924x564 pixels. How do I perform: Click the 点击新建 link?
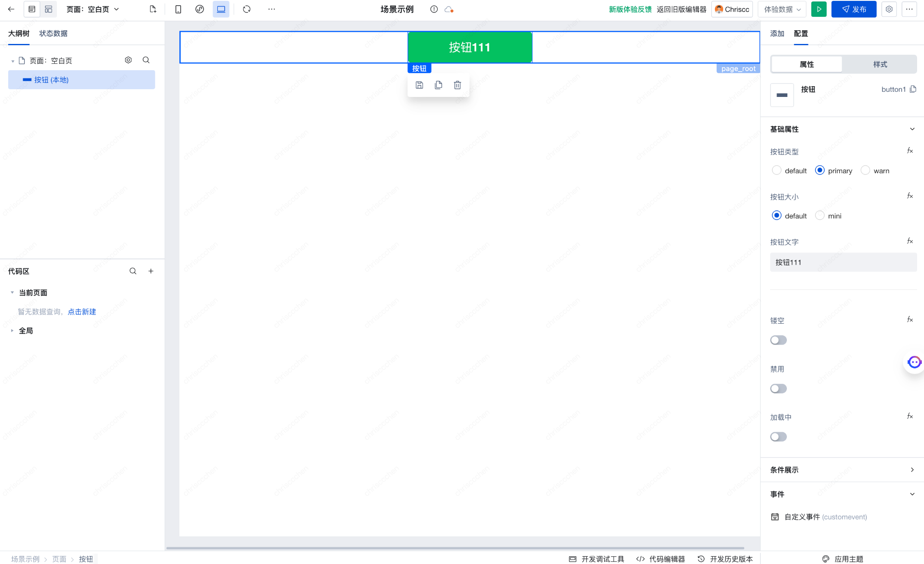click(x=82, y=312)
